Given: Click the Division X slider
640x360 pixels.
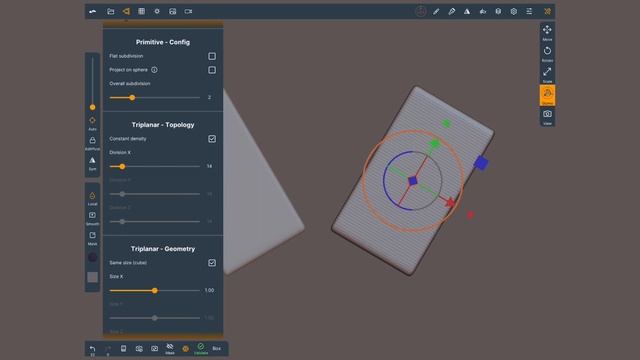Looking at the screenshot, I should [155, 167].
